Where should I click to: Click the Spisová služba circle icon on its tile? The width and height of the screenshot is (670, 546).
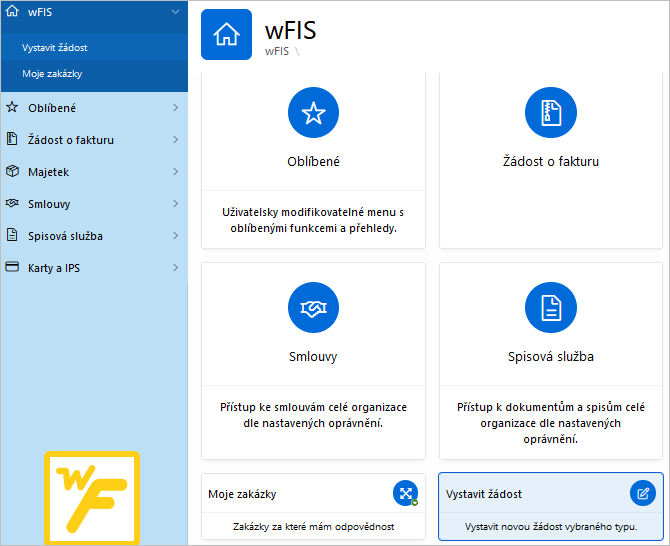pos(551,307)
